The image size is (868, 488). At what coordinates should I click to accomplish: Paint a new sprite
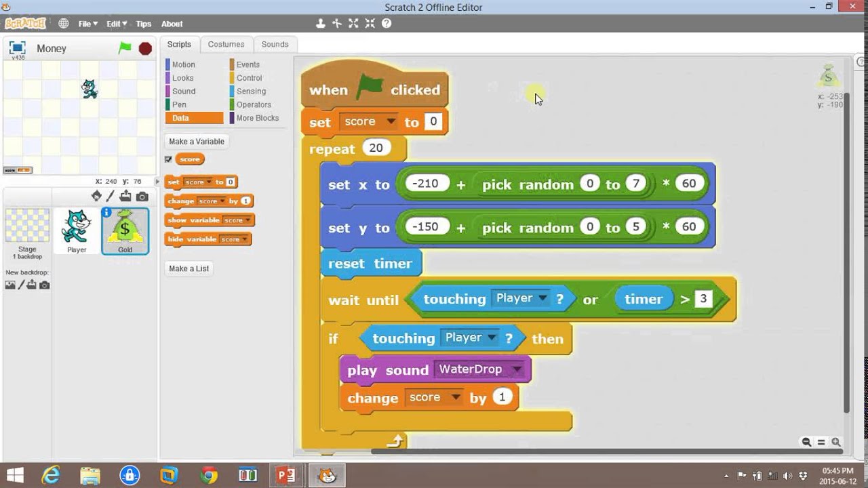coord(111,196)
